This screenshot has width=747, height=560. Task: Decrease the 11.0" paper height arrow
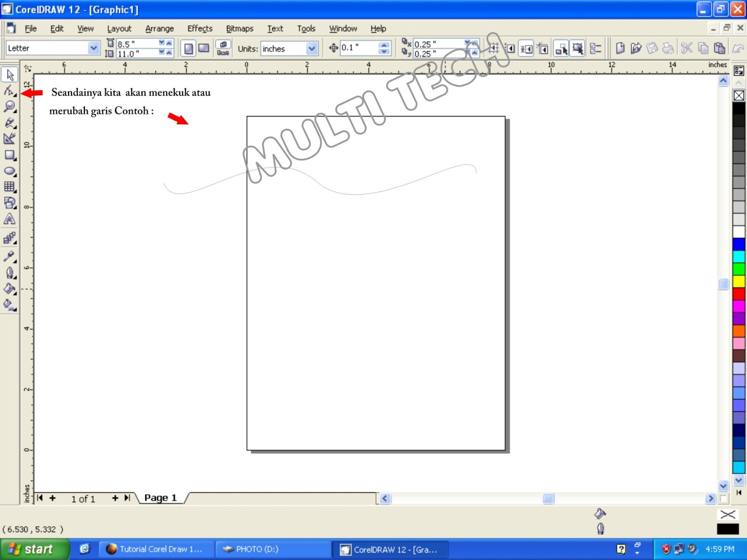[162, 52]
